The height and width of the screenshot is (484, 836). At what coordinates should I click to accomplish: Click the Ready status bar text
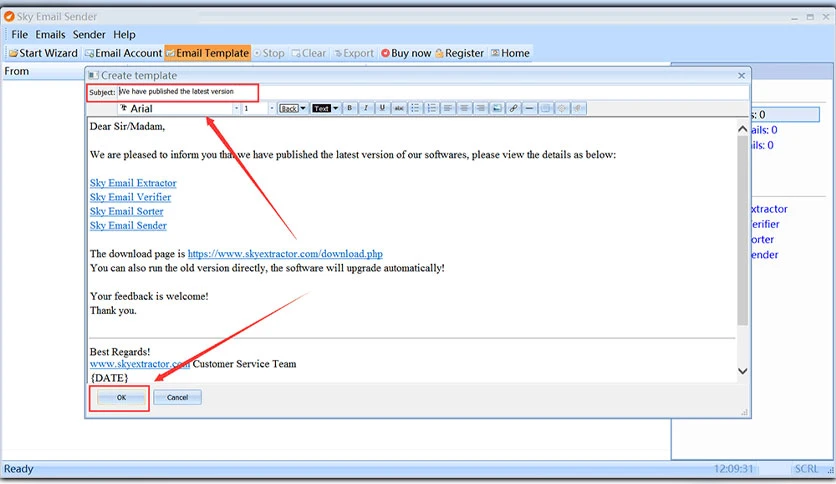19,469
